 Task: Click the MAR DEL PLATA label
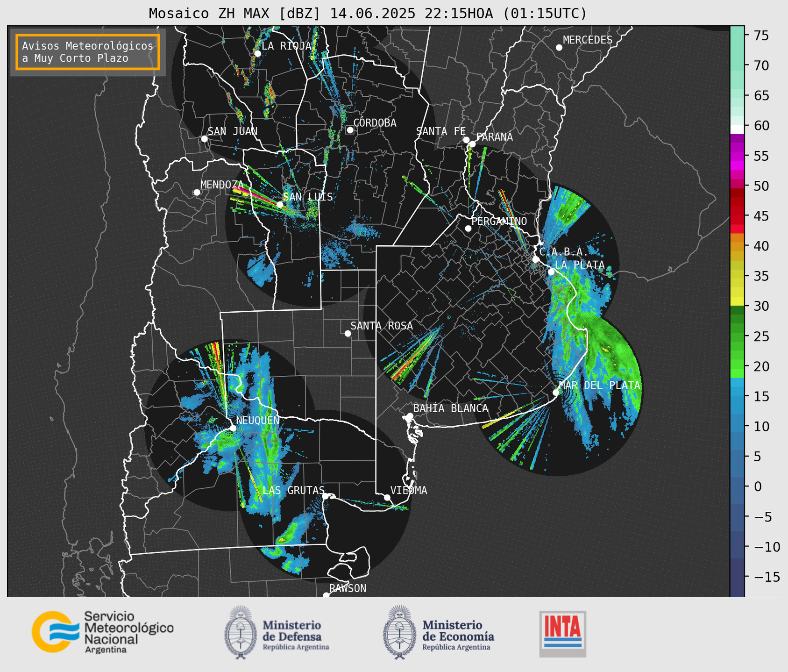click(599, 386)
